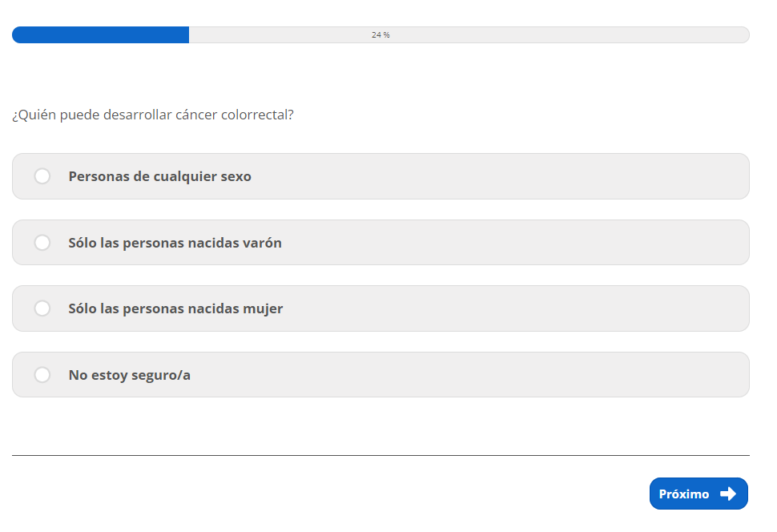The width and height of the screenshot is (777, 532).
Task: Click the white arrow icon on Próximo
Action: pos(727,494)
